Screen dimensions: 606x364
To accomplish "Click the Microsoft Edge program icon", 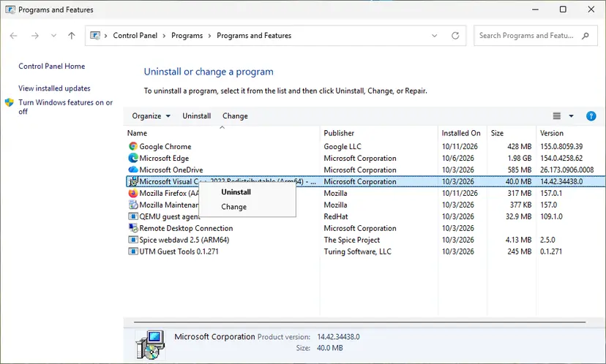I will point(133,158).
